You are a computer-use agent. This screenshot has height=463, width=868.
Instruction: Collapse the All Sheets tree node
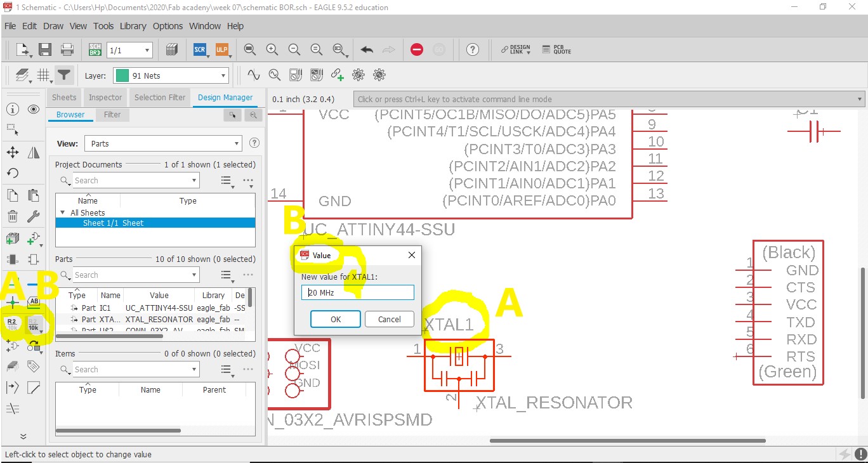click(x=63, y=212)
